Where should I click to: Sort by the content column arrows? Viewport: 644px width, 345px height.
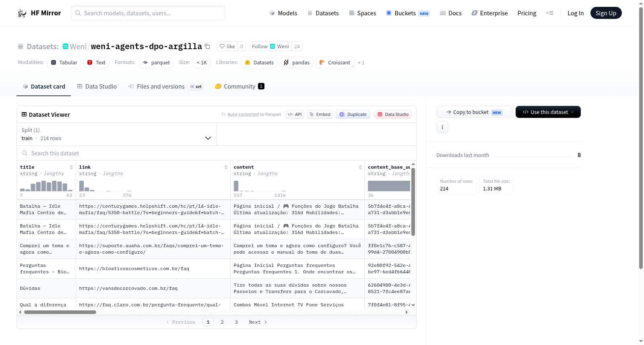pos(360,167)
